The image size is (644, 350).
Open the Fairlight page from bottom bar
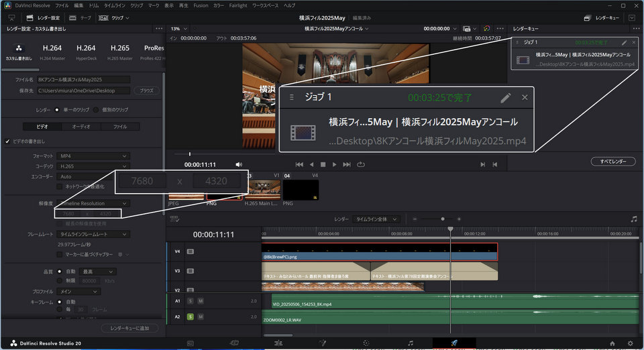point(411,343)
